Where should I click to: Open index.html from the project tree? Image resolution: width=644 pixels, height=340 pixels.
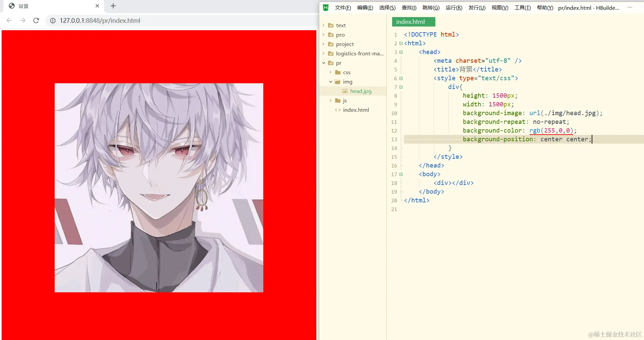click(356, 110)
